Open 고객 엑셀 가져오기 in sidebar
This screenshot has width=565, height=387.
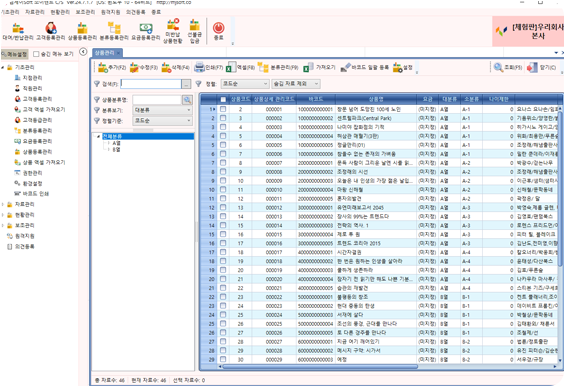pyautogui.click(x=40, y=109)
